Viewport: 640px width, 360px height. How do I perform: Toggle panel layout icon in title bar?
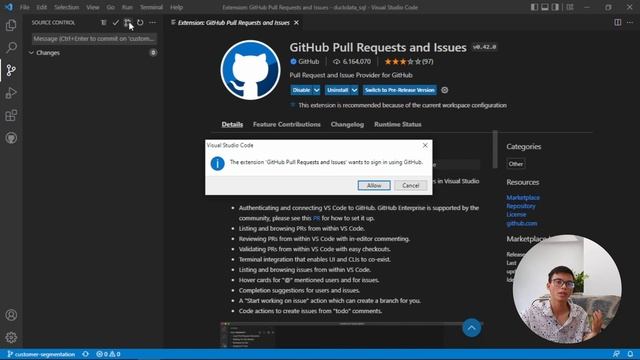[545, 7]
